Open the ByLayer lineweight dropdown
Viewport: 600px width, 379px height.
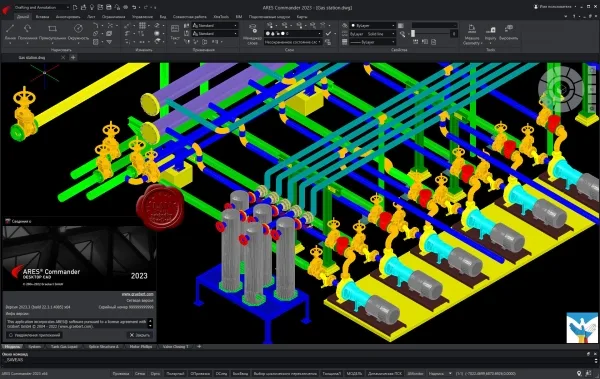pyautogui.click(x=373, y=42)
